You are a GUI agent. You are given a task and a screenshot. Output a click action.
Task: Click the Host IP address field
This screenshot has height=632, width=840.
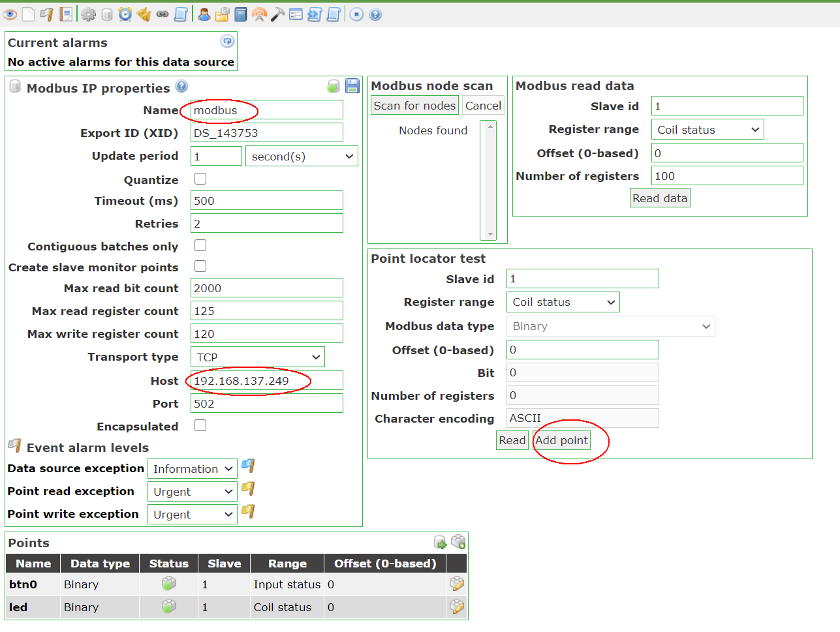point(267,380)
